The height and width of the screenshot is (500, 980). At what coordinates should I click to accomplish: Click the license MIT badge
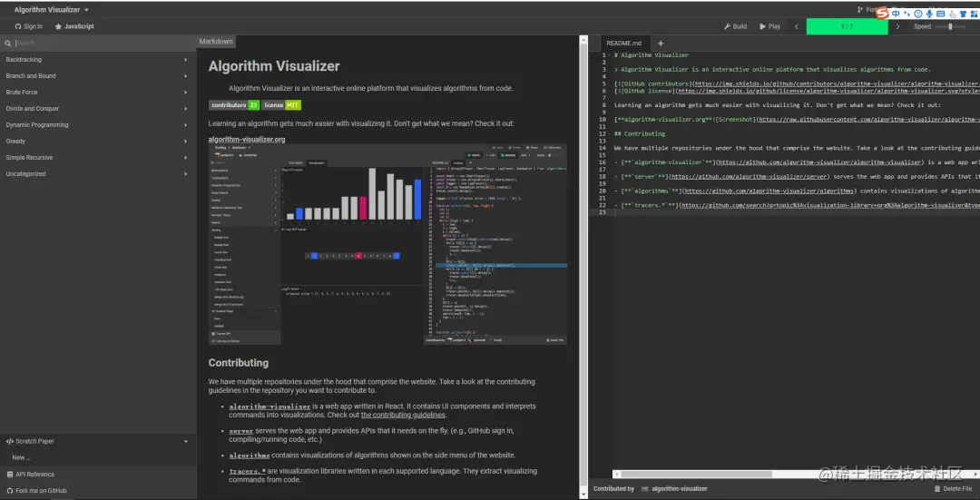pos(281,105)
